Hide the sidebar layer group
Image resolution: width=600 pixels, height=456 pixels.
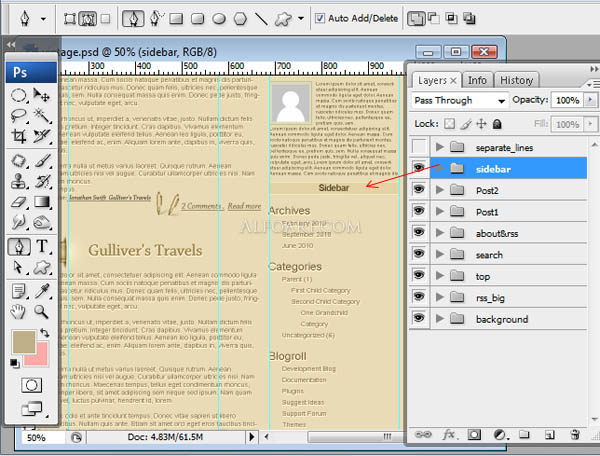(x=419, y=168)
